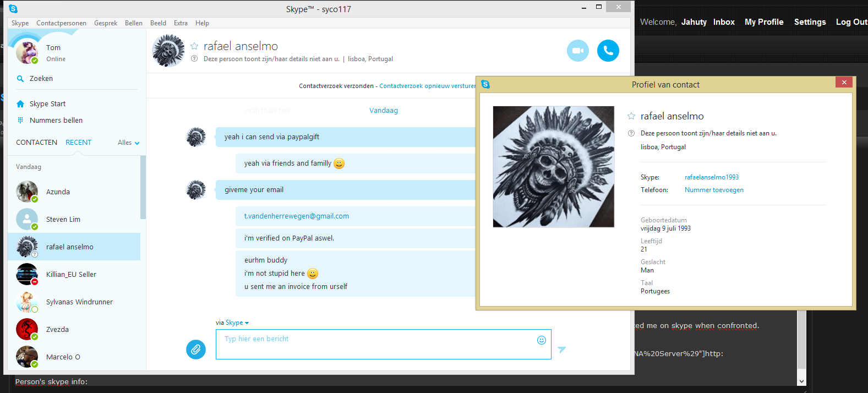This screenshot has width=868, height=393.
Task: Start a voice call with the phone button
Action: [x=608, y=51]
